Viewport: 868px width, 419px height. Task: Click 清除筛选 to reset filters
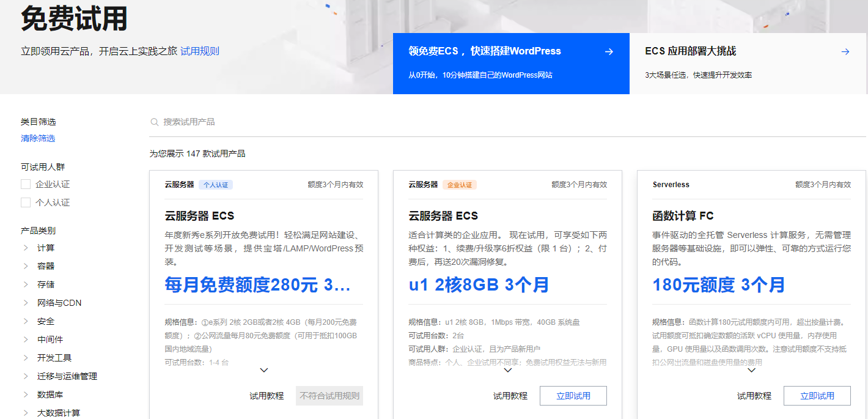(37, 138)
